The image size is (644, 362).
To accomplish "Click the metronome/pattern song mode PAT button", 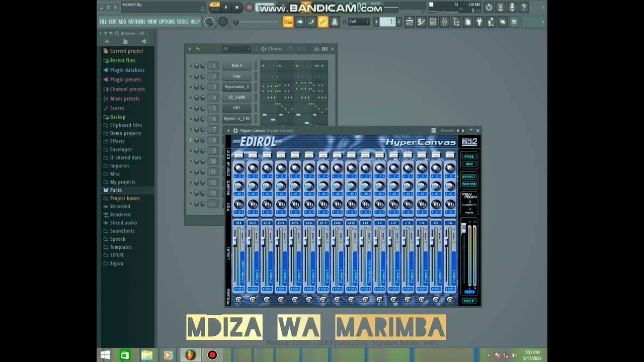I will pos(215,6).
